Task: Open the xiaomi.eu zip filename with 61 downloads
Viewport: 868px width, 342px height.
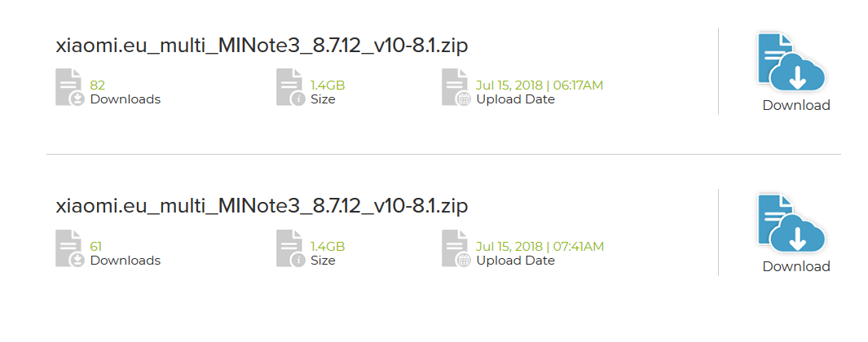Action: click(x=262, y=206)
